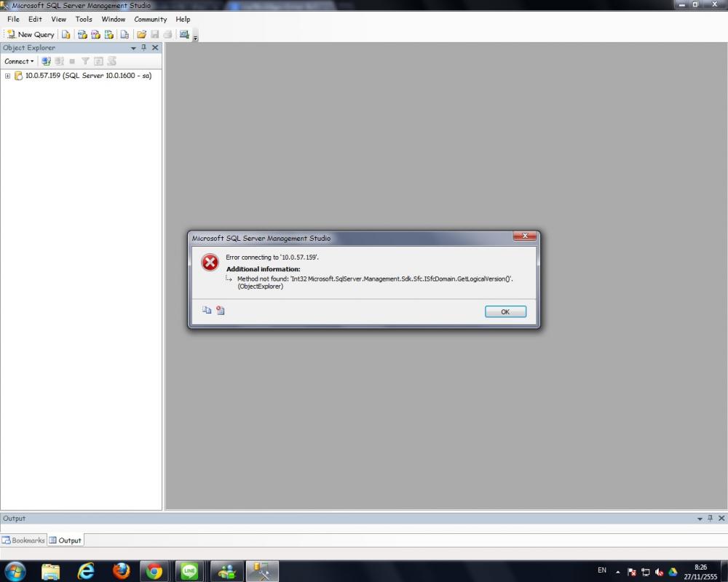Open the Help menu
The width and height of the screenshot is (728, 582).
point(183,19)
